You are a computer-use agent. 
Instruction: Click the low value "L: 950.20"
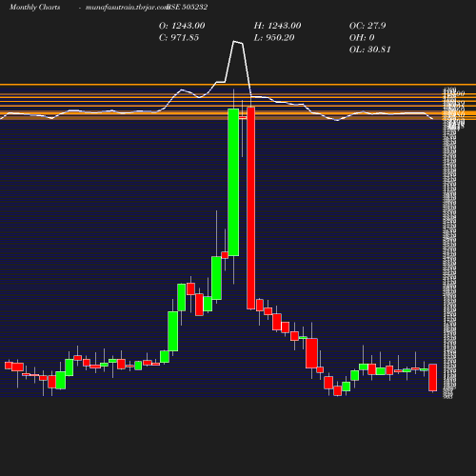[x=274, y=37]
